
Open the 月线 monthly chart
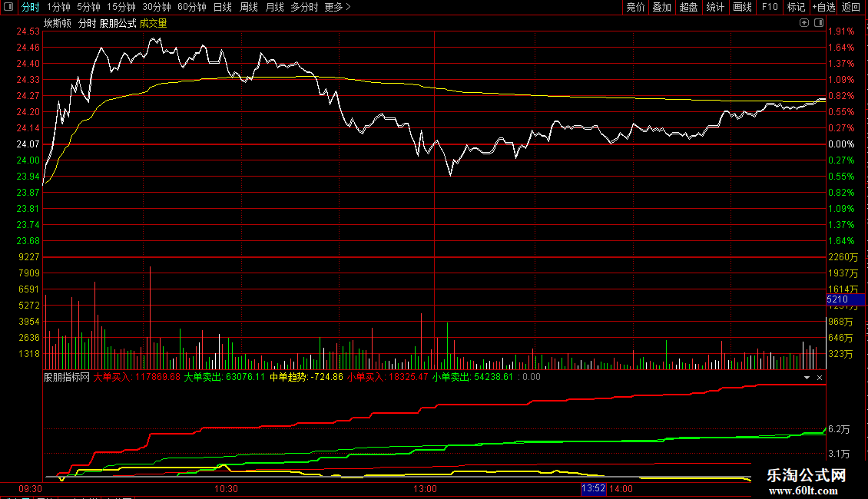click(x=274, y=7)
